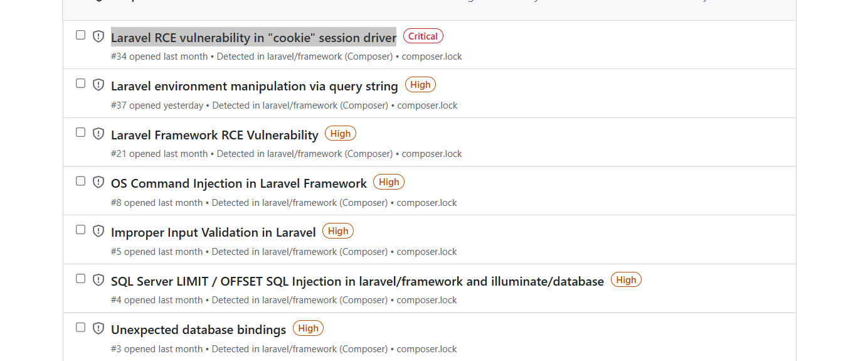
Task: Select checkbox for Unexpected database bindings
Action: (81, 327)
